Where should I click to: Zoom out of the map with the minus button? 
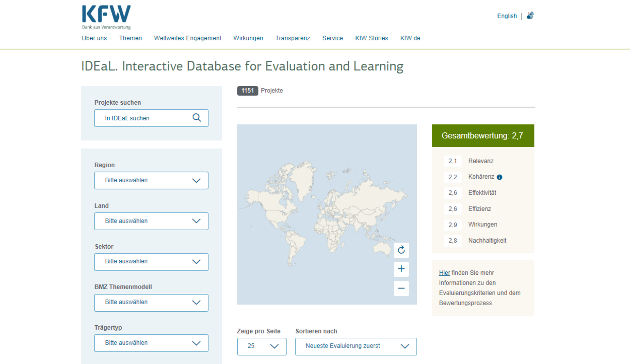click(x=401, y=288)
